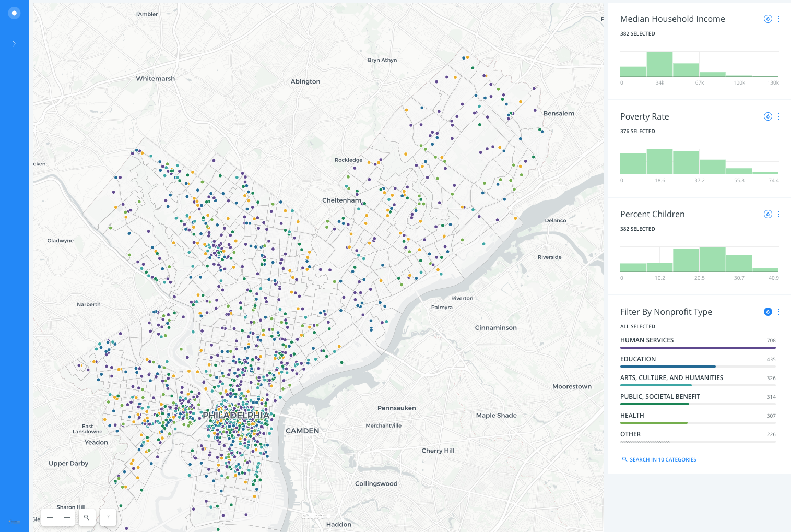Image resolution: width=791 pixels, height=532 pixels.
Task: Expand the left sidebar with the chevron
Action: click(x=14, y=44)
